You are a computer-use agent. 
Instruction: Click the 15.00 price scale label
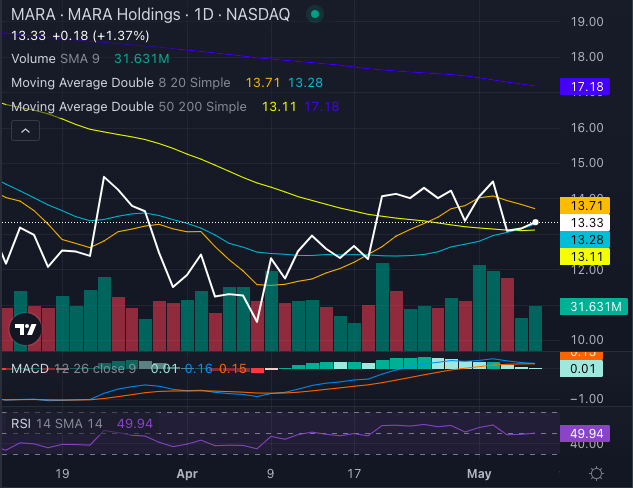tap(587, 163)
